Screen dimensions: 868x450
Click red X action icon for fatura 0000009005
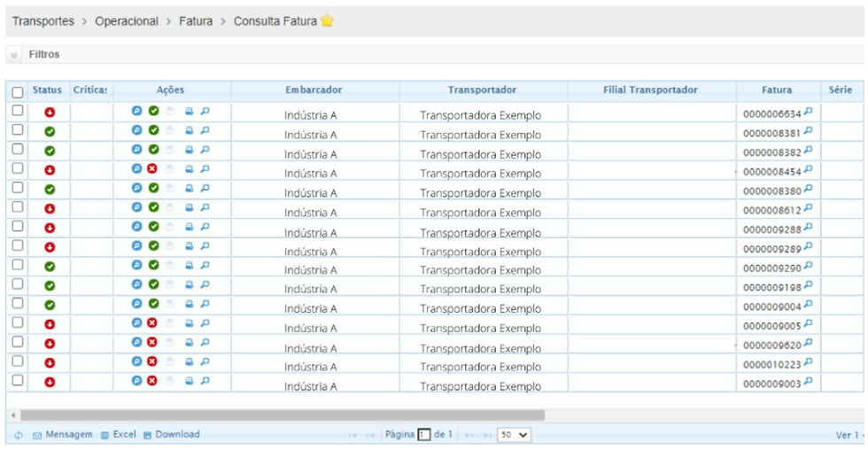152,322
